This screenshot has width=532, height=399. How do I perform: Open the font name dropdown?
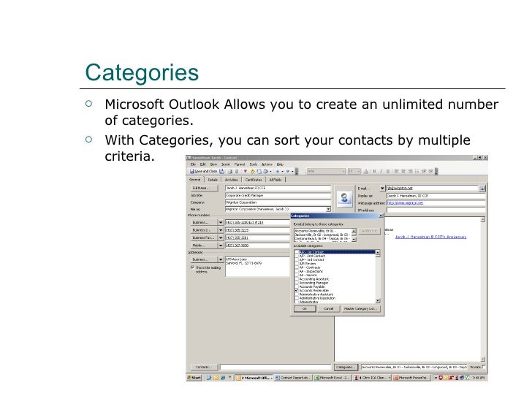tap(343, 171)
